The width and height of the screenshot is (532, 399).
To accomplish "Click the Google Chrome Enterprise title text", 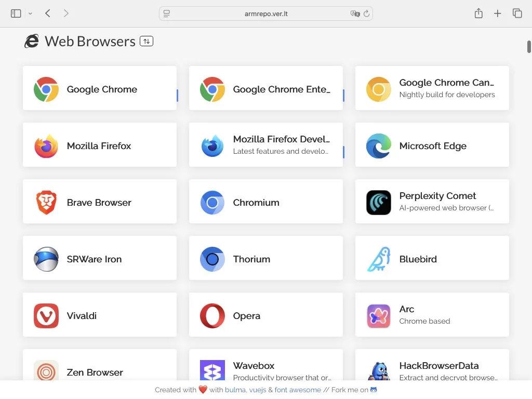I will click(281, 89).
